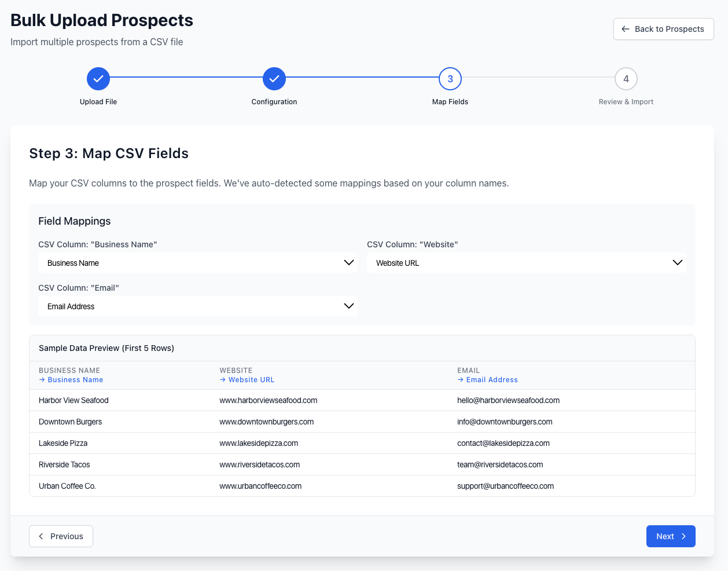728x571 pixels.
Task: Click the chevron icon on Previous button
Action: click(x=41, y=536)
